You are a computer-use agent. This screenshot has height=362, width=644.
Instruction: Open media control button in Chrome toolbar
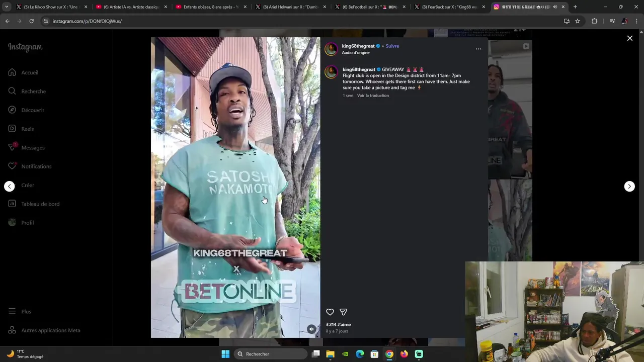(612, 21)
